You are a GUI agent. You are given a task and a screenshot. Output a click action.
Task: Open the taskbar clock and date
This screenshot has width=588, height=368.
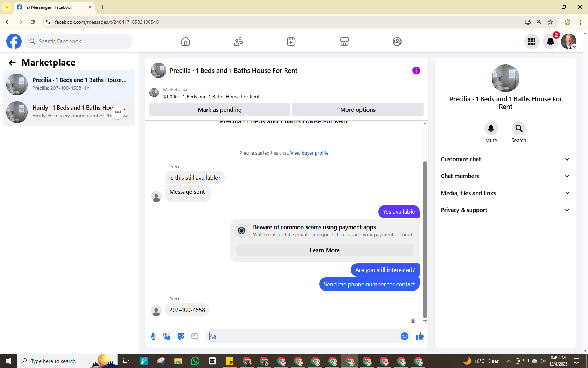pyautogui.click(x=558, y=361)
